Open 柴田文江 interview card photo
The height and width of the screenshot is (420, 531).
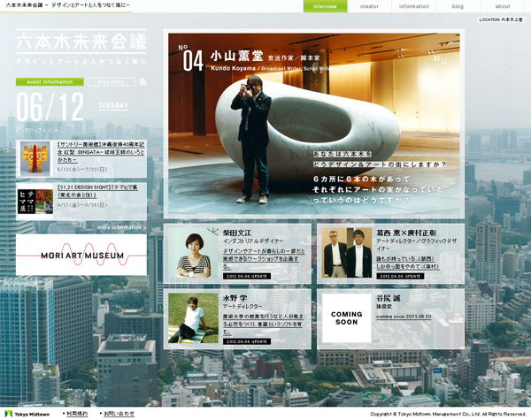point(194,254)
